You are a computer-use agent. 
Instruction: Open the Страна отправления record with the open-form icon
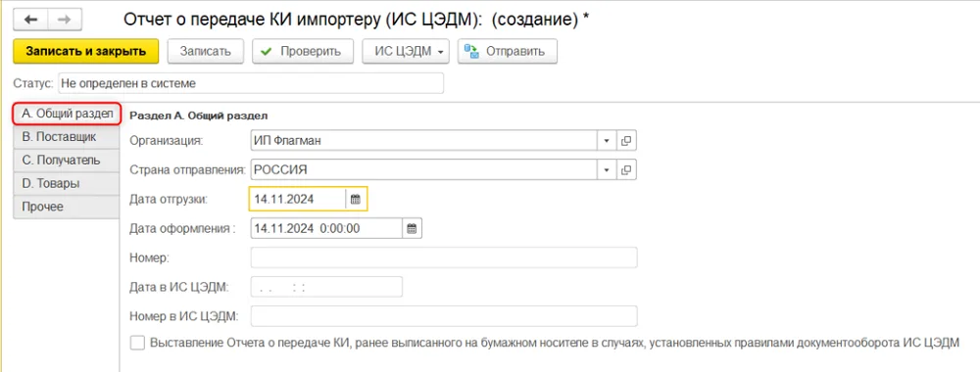click(x=626, y=169)
